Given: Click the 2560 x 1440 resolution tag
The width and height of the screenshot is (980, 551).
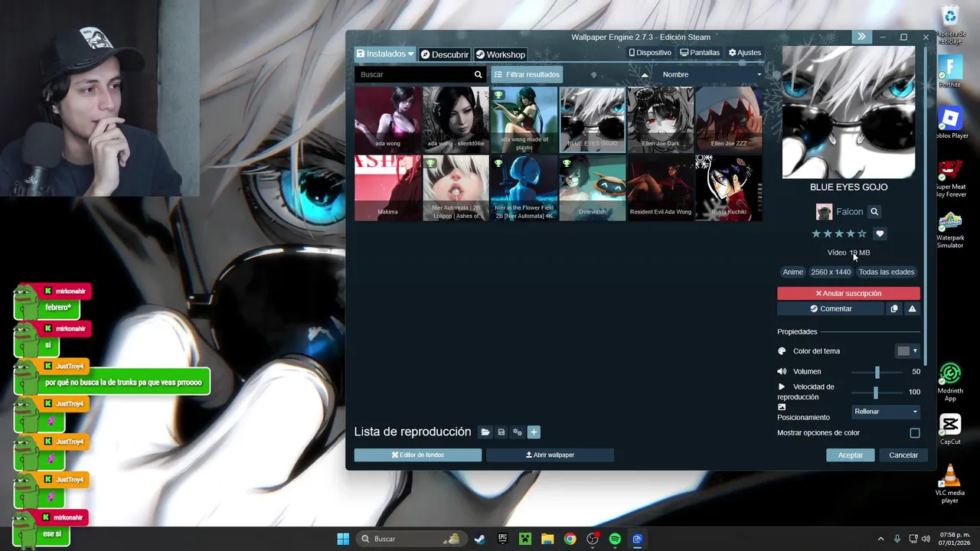Looking at the screenshot, I should tap(831, 272).
